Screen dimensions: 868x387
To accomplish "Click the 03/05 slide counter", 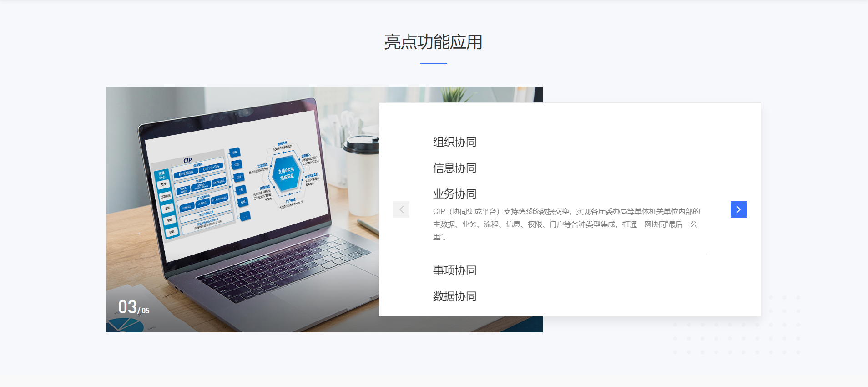I will [x=134, y=307].
